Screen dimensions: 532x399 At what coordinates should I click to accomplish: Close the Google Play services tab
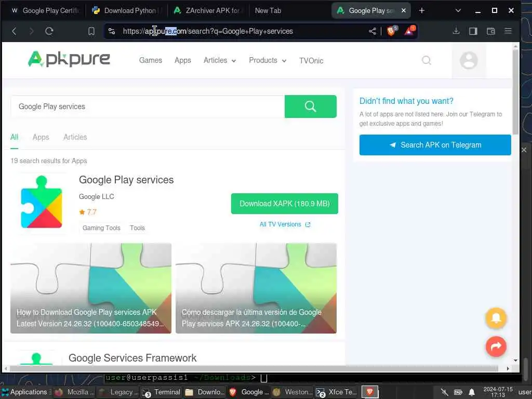[403, 10]
